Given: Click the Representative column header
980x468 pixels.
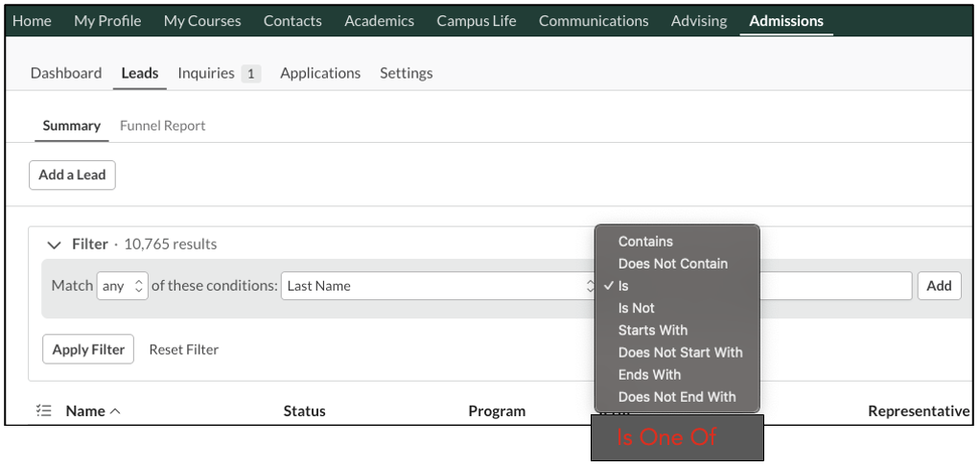Looking at the screenshot, I should pos(919,411).
